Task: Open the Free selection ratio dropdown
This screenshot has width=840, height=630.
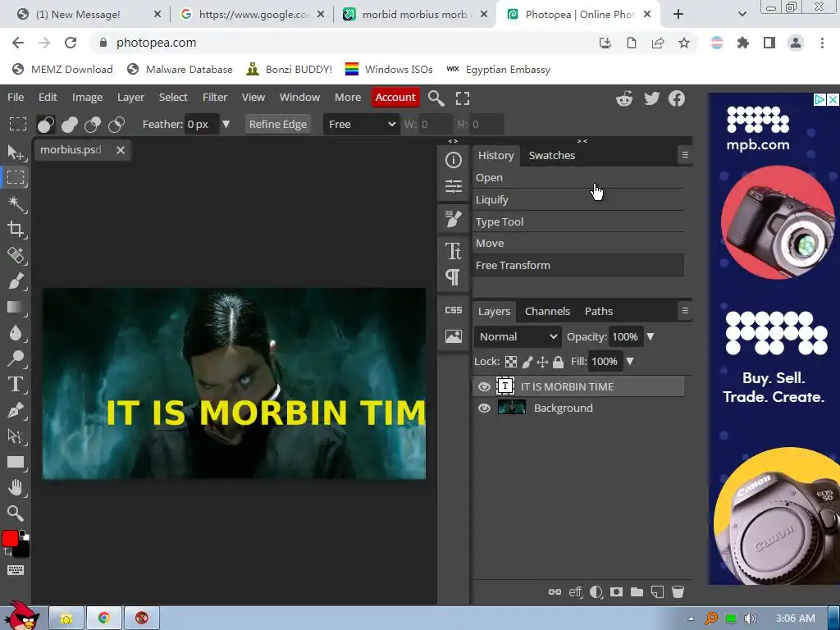Action: (362, 125)
